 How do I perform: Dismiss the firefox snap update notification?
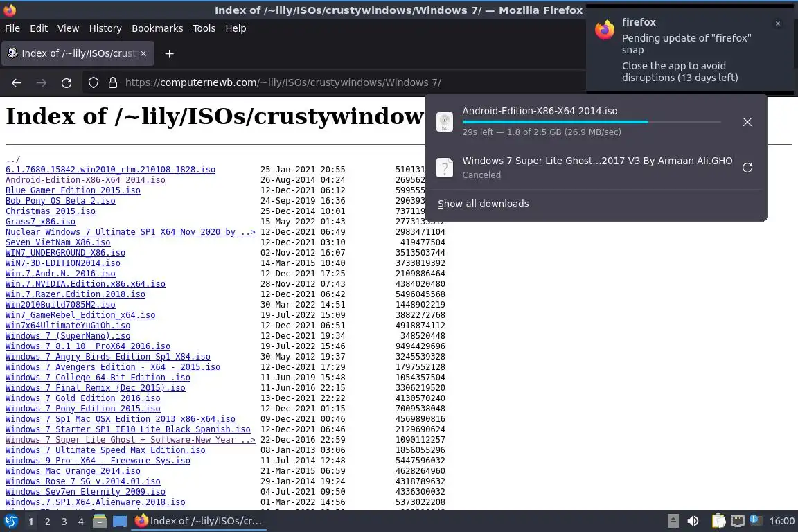point(778,24)
